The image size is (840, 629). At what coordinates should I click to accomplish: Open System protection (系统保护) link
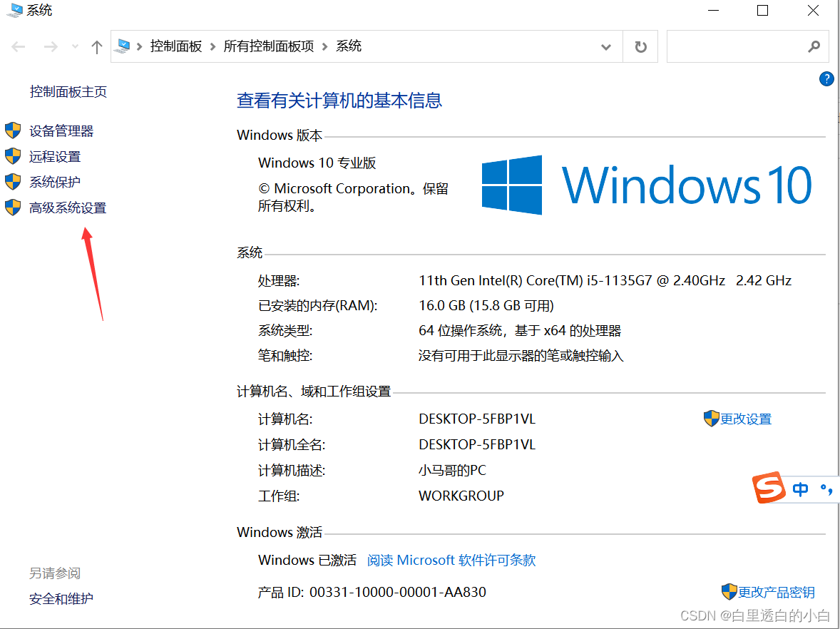point(55,182)
